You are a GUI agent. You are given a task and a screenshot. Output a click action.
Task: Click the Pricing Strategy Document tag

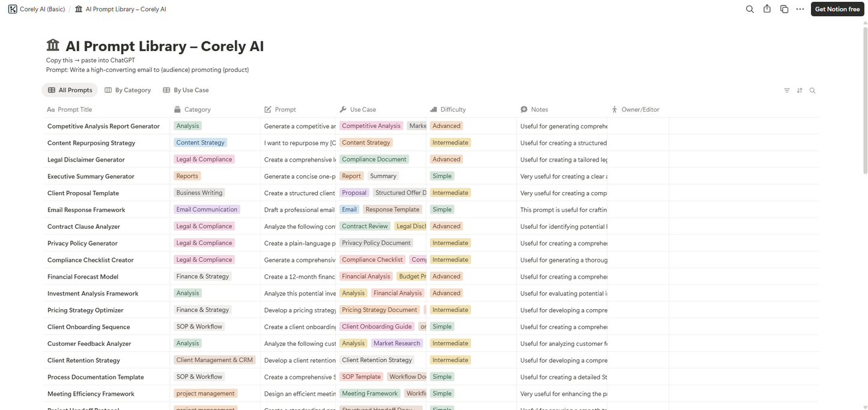click(x=380, y=310)
